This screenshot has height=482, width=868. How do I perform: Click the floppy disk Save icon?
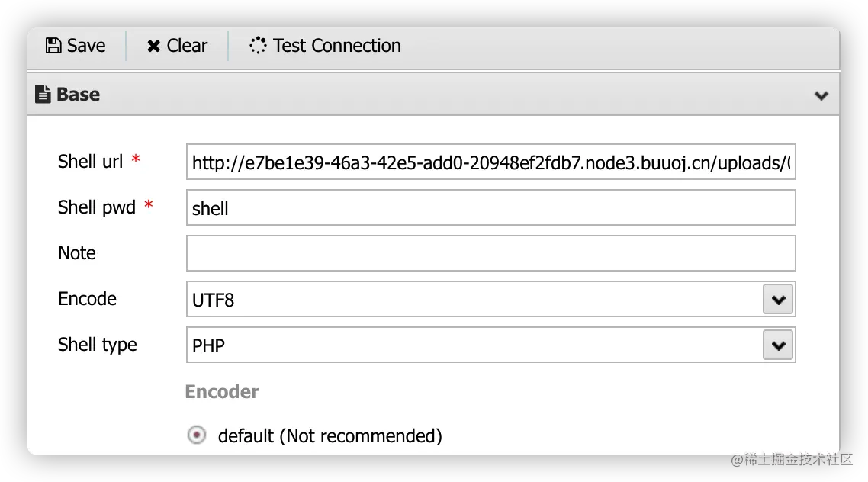pos(53,46)
